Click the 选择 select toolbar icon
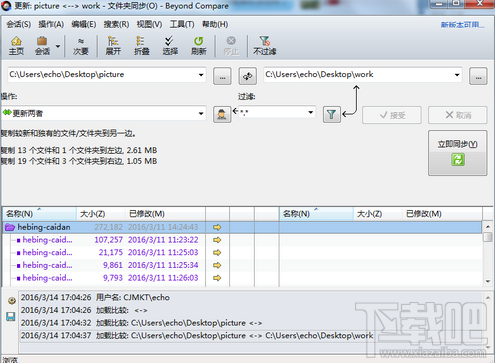Image resolution: width=495 pixels, height=363 pixels. (x=170, y=45)
